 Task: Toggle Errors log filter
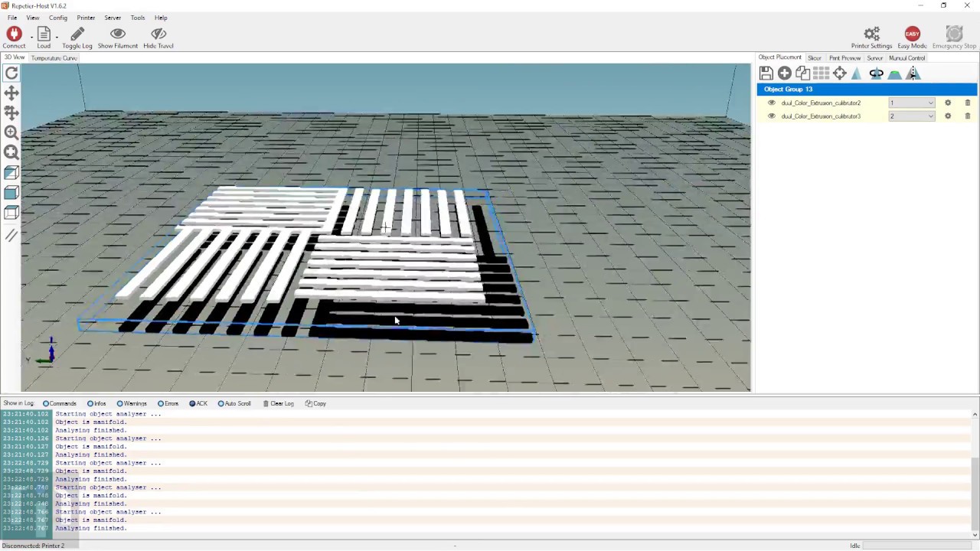pos(168,403)
